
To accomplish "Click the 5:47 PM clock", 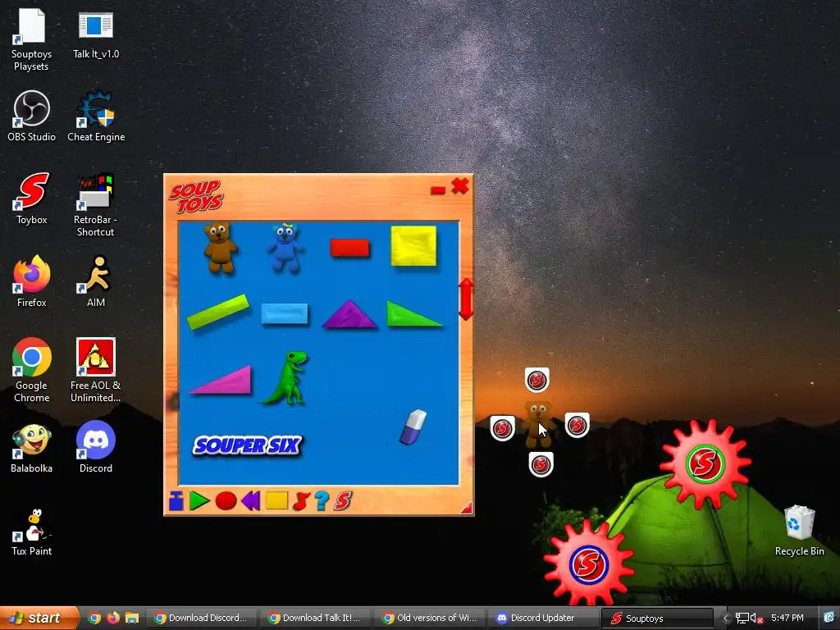I will (787, 618).
